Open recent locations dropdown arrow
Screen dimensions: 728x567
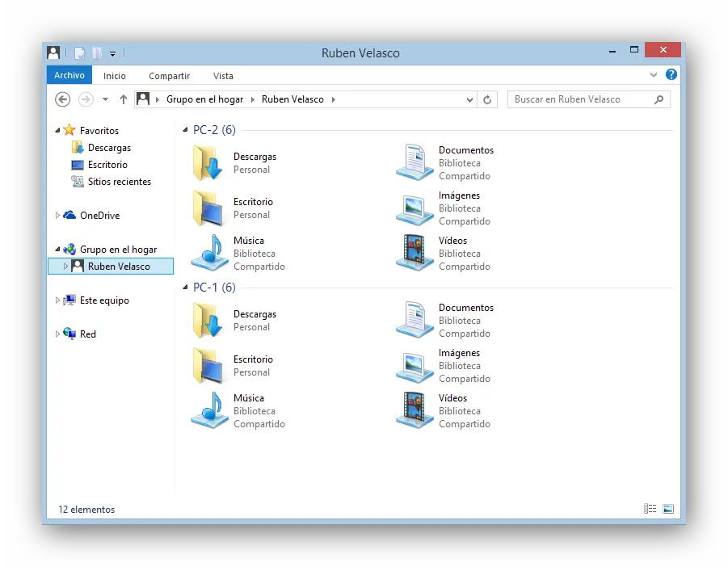point(105,99)
